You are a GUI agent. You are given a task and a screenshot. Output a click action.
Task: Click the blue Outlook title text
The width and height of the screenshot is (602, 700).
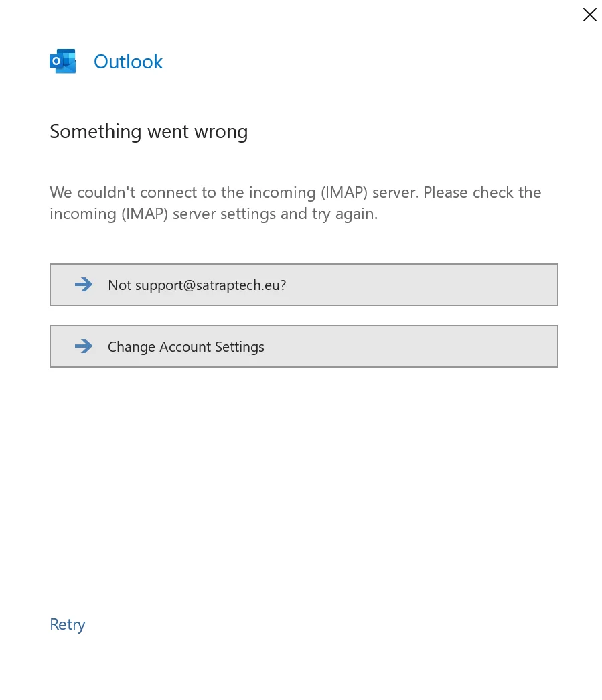tap(128, 62)
